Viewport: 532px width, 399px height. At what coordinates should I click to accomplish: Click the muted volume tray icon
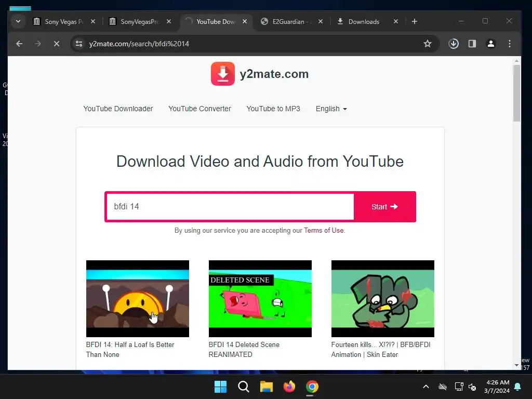472,387
